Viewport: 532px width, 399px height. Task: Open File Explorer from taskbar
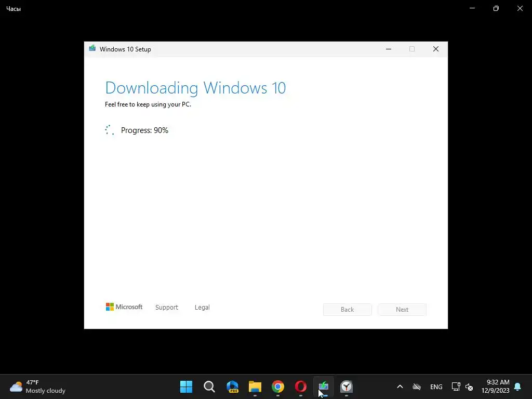click(255, 387)
